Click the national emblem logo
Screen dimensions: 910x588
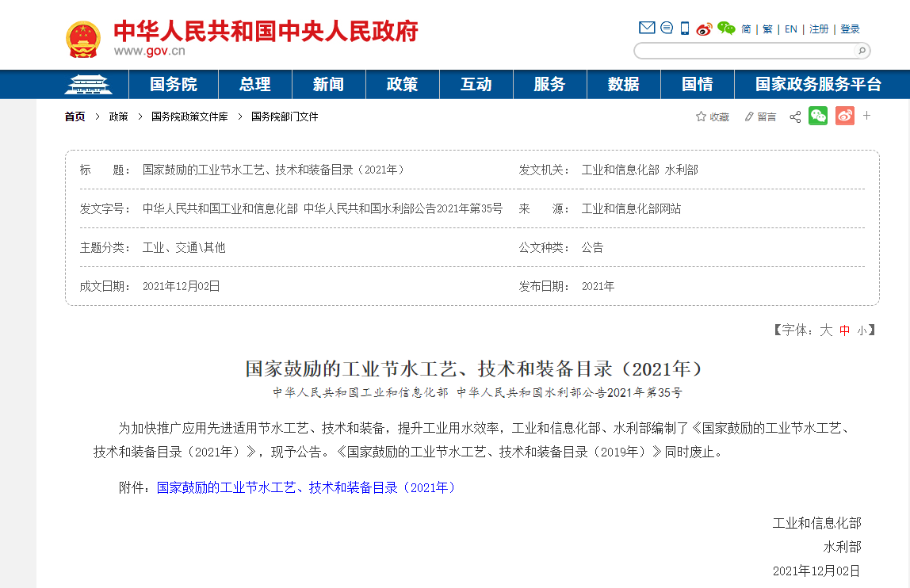click(83, 38)
